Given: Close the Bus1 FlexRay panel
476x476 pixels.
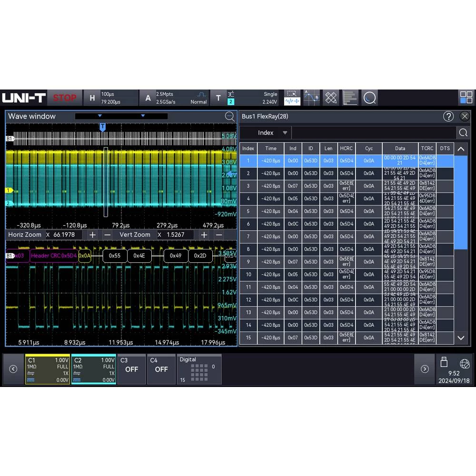Looking at the screenshot, I should (x=465, y=116).
